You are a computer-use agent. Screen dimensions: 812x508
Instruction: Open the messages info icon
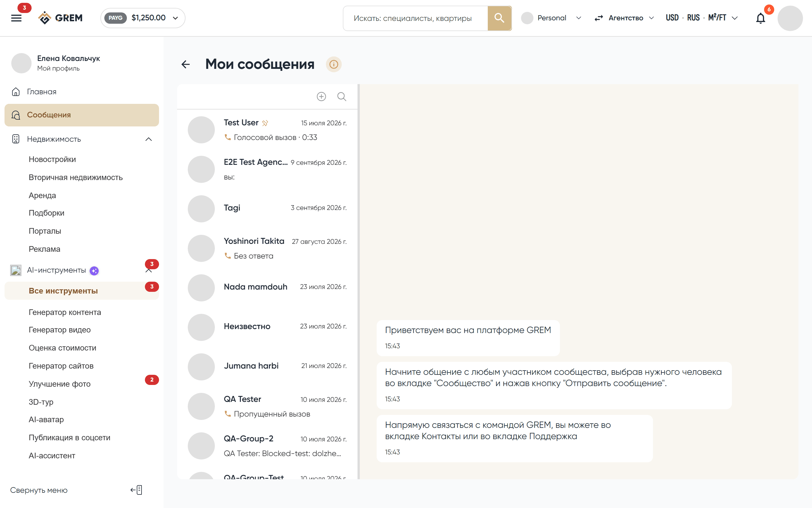pos(334,64)
